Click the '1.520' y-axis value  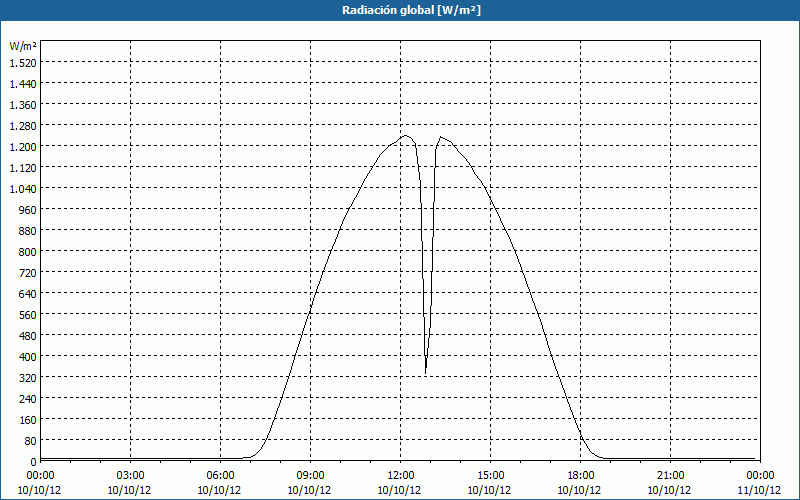coord(23,62)
